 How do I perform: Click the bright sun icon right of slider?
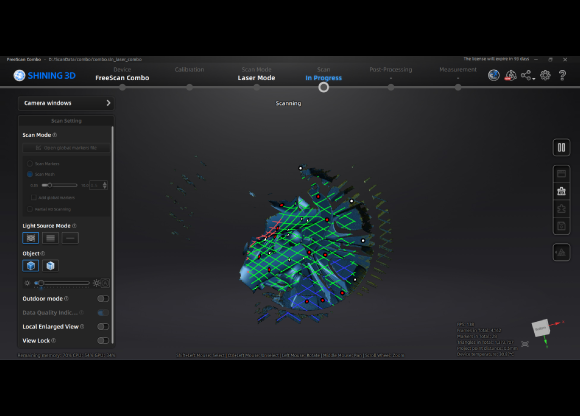click(x=96, y=283)
